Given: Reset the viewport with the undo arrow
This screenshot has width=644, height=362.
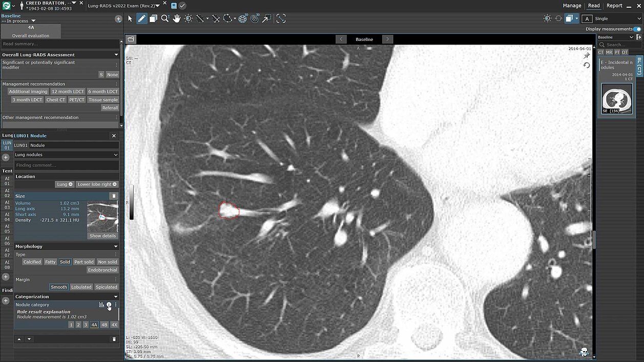Looking at the screenshot, I should point(587,65).
